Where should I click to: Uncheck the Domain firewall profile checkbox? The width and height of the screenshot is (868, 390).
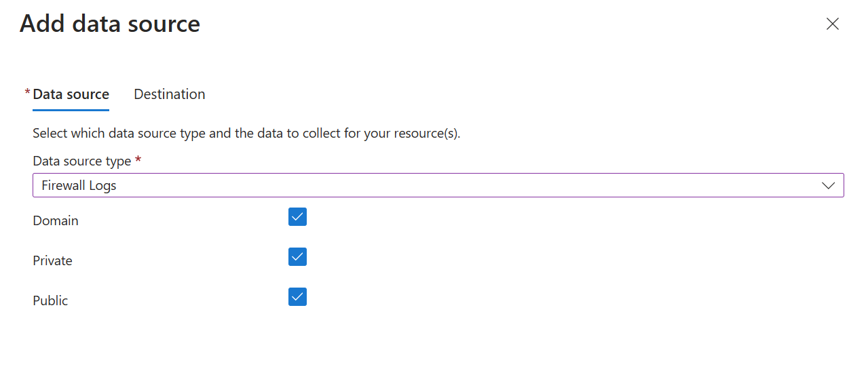(297, 217)
